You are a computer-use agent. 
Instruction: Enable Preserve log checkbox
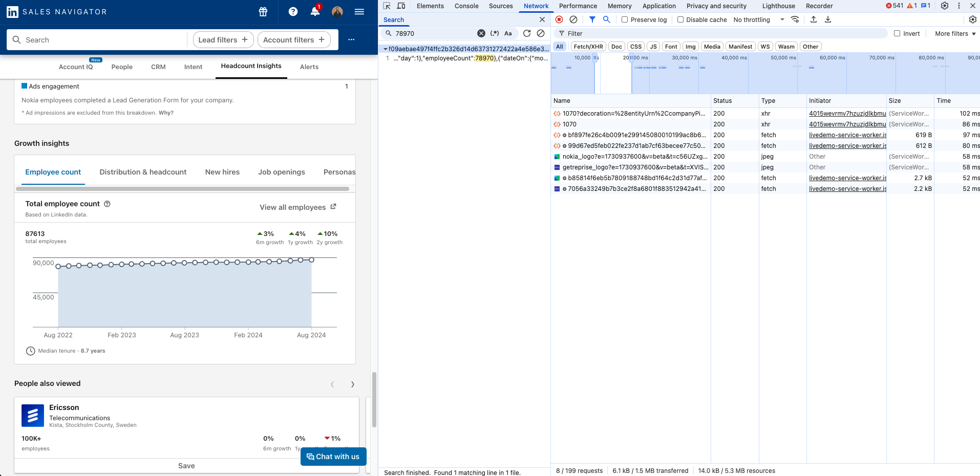(625, 19)
